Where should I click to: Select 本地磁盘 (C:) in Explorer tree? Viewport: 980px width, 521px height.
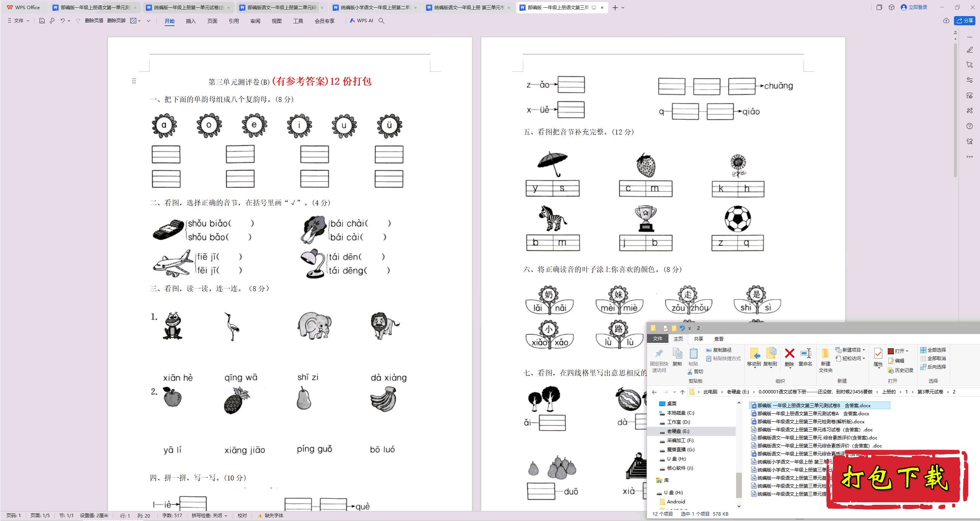point(676,413)
